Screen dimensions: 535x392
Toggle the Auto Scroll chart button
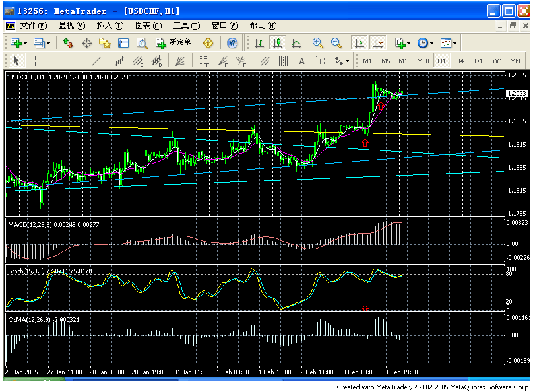[360, 43]
